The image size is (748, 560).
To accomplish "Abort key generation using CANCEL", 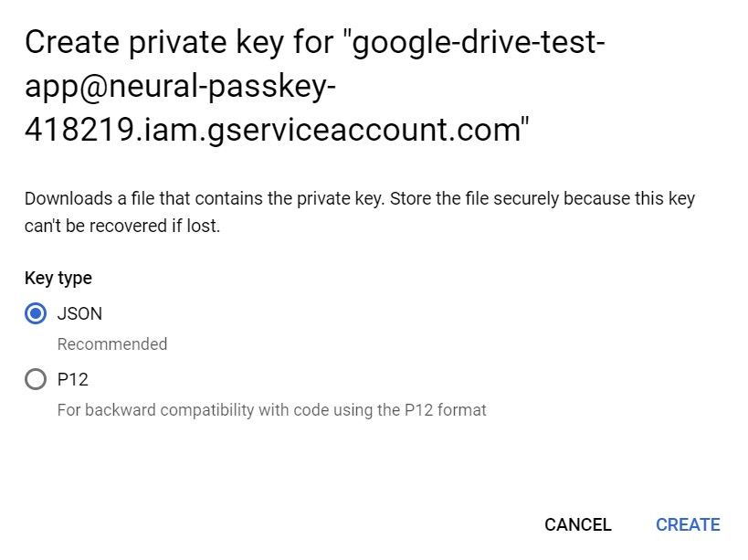I will pyautogui.click(x=577, y=524).
